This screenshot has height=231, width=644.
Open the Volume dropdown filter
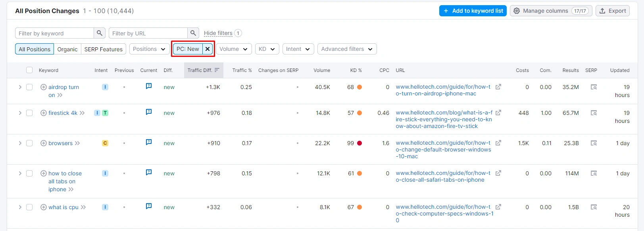pos(234,49)
